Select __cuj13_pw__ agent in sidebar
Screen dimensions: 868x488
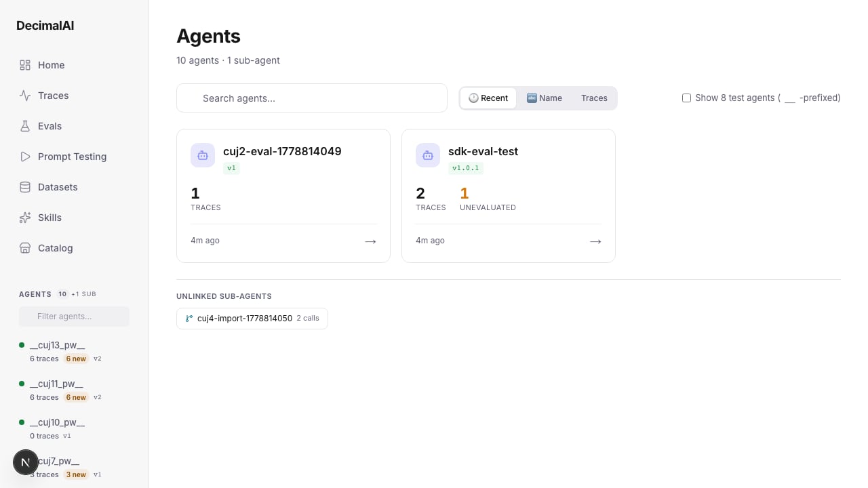58,345
